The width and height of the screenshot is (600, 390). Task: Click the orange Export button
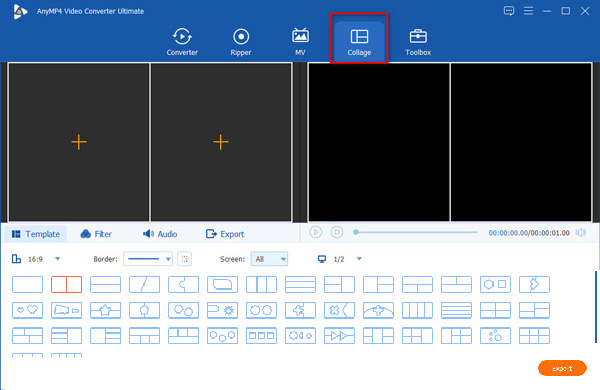pos(562,368)
